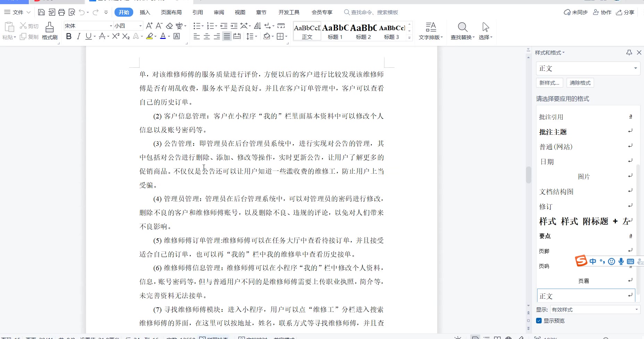This screenshot has height=339, width=644.
Task: Click the clear formatting eraser icon
Action: (169, 26)
